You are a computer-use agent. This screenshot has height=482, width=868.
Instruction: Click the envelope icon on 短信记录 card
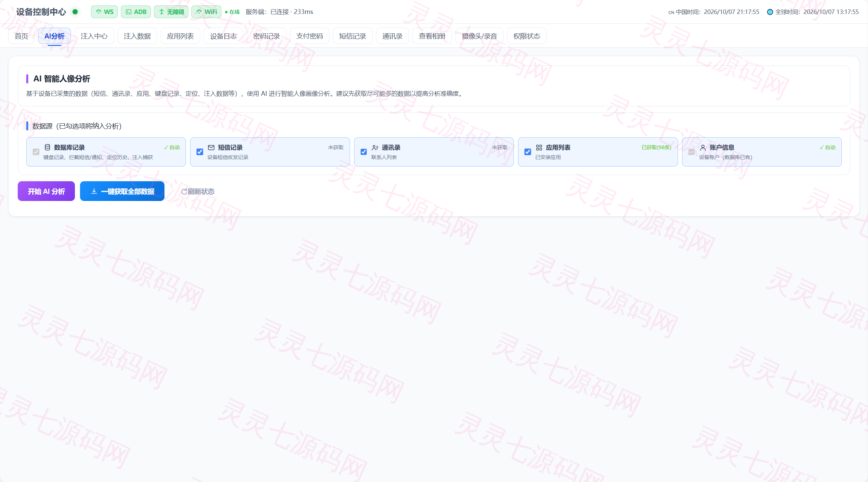[x=211, y=147]
